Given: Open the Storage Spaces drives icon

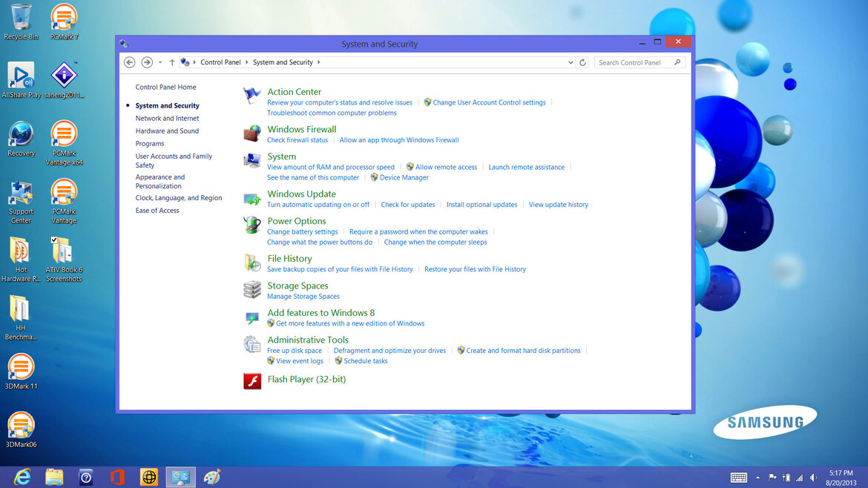Looking at the screenshot, I should click(252, 290).
